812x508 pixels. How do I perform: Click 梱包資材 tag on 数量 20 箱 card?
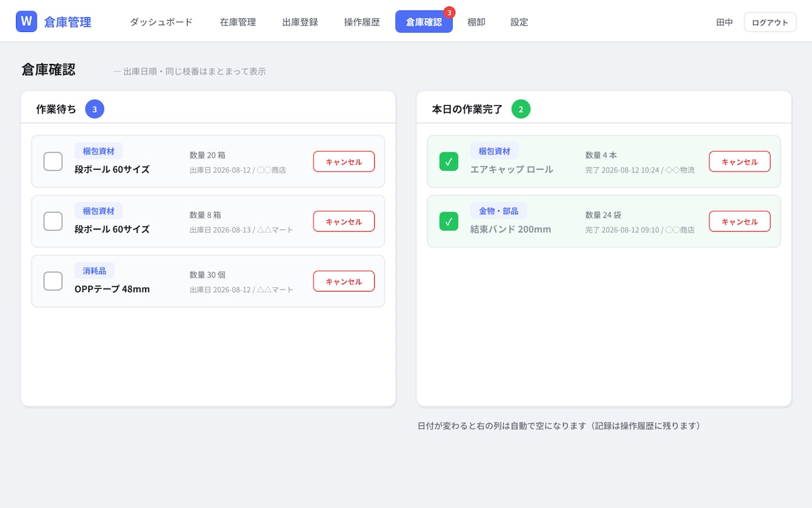99,151
